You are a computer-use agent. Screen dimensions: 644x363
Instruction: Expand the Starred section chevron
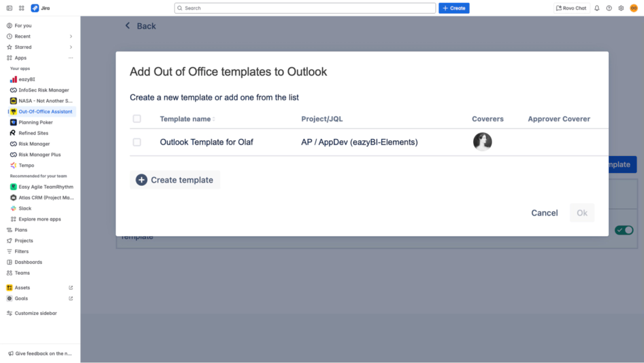[x=71, y=47]
